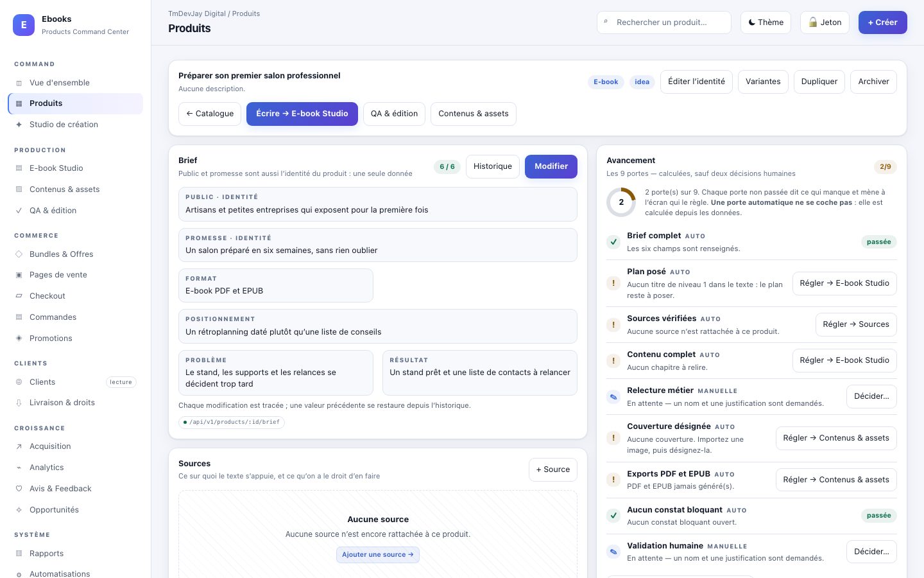This screenshot has height=578, width=924.
Task: Open the brief Historique
Action: (493, 166)
